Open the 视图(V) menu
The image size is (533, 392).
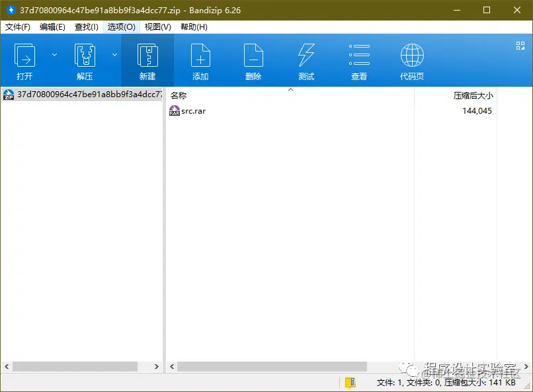(158, 27)
